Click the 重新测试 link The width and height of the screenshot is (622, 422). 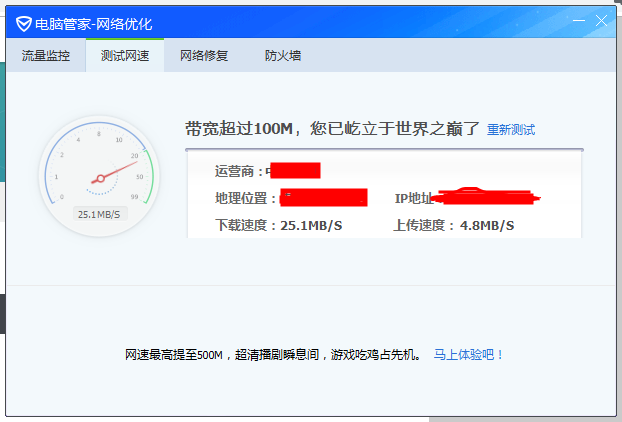[511, 130]
